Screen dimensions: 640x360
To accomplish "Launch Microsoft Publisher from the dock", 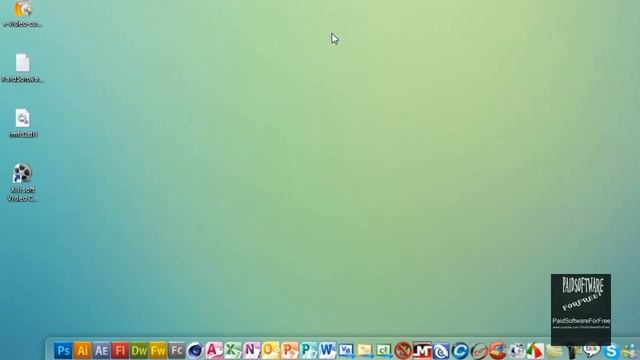I will click(x=308, y=351).
